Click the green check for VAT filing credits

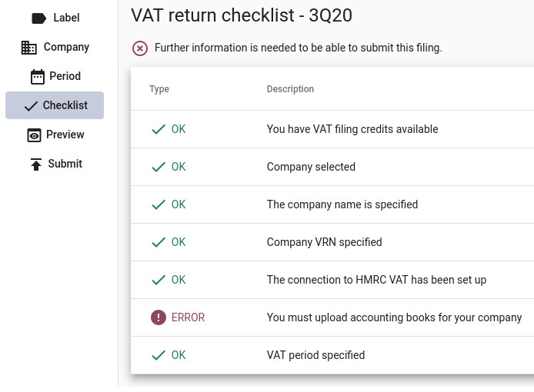[x=159, y=130]
